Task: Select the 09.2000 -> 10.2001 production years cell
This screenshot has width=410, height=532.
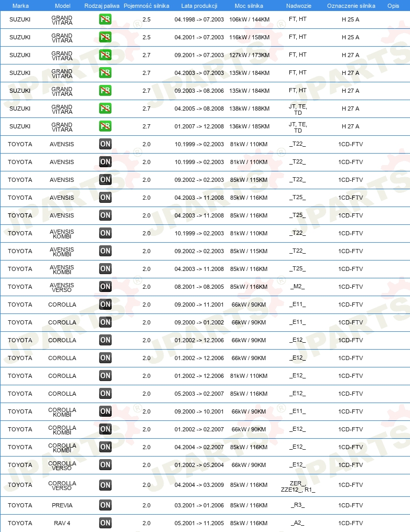Action: click(199, 411)
